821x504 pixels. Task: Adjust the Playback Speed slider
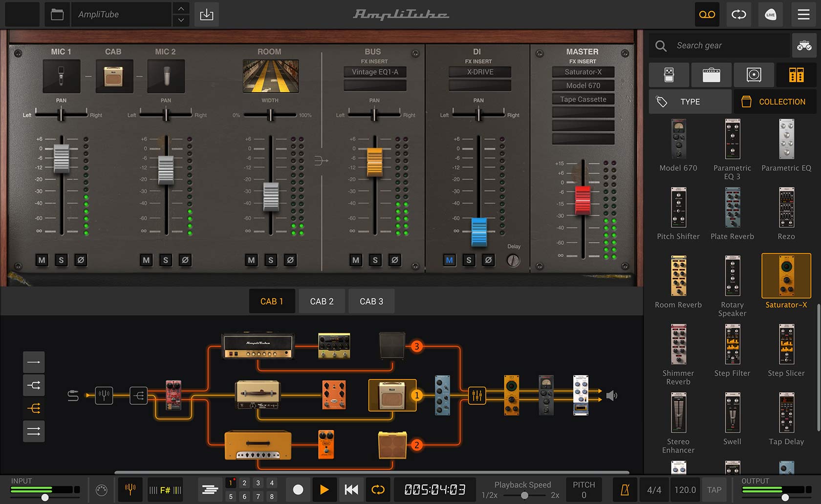coord(524,495)
